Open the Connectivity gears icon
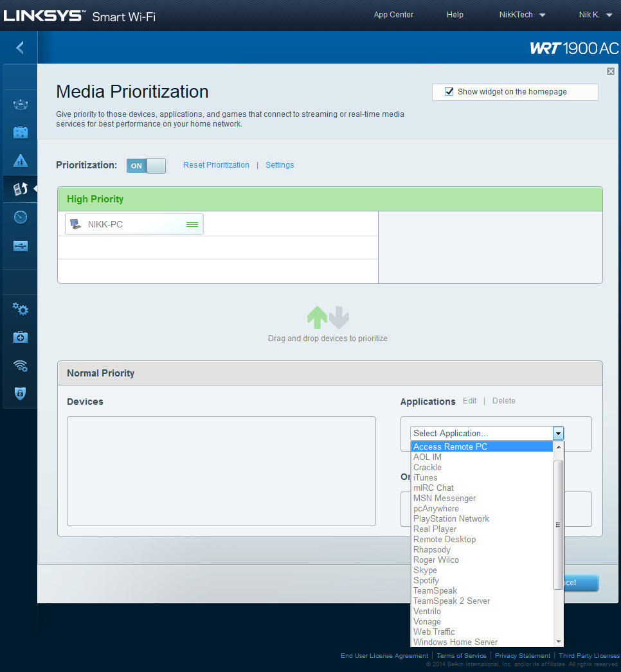The image size is (621, 672). pos(20,309)
